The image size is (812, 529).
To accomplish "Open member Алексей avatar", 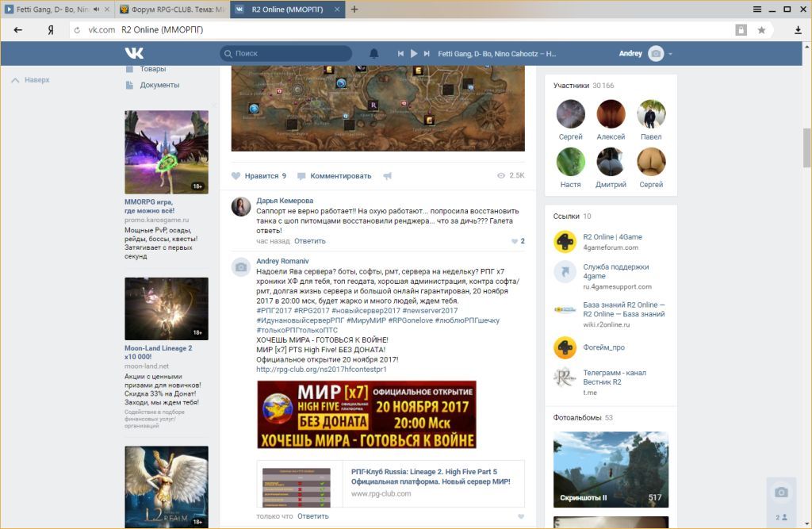I will pyautogui.click(x=611, y=114).
